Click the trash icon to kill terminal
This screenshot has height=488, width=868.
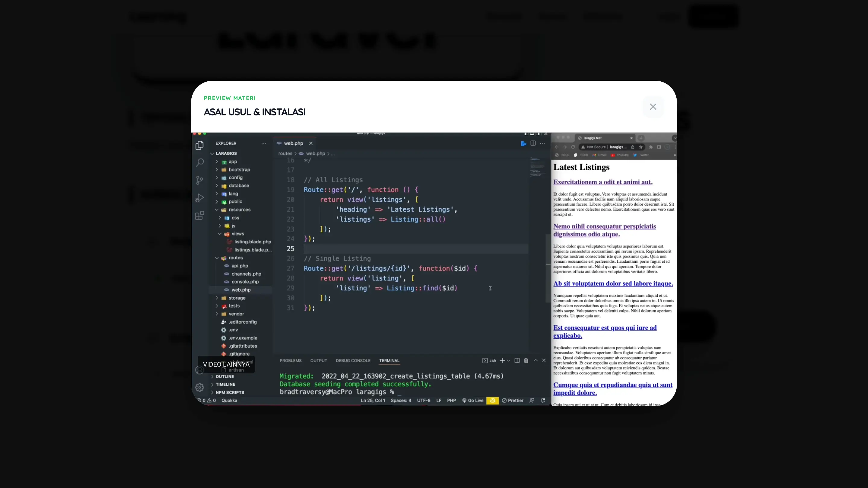point(526,360)
